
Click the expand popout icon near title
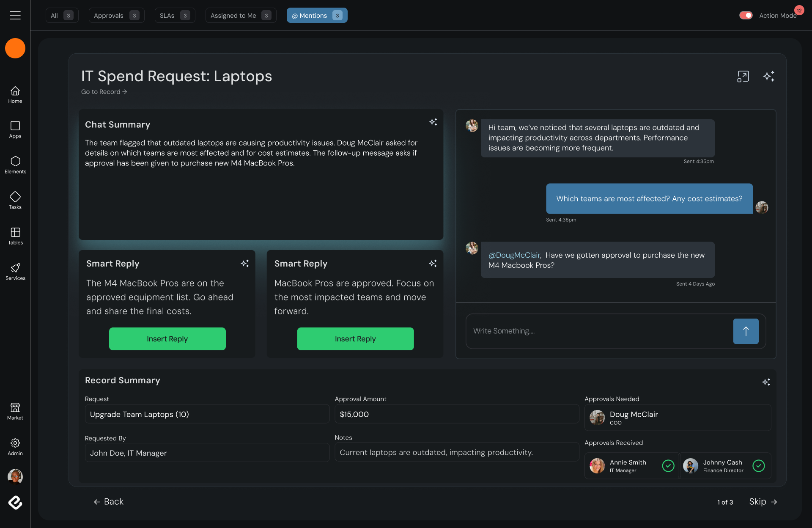tap(743, 76)
